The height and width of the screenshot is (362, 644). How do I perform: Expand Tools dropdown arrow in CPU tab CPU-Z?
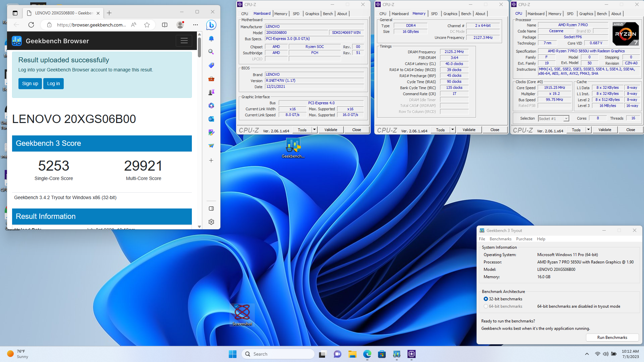pos(588,130)
